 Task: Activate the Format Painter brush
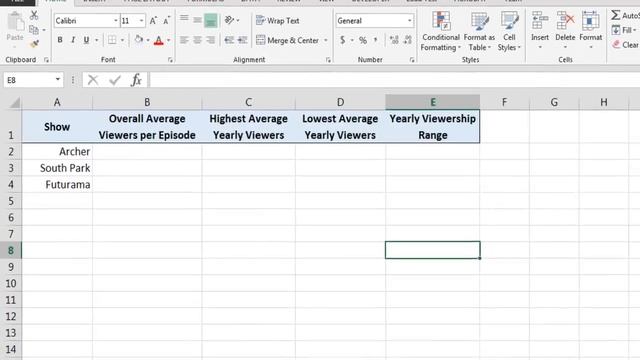[x=34, y=43]
